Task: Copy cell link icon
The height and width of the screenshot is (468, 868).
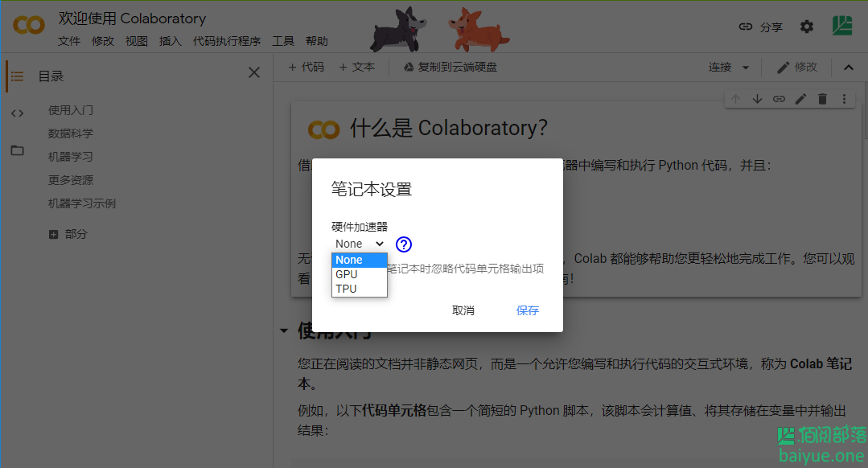Action: coord(779,99)
